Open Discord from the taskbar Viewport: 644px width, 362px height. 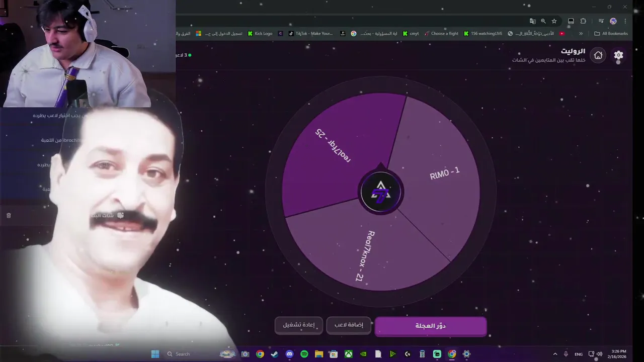coord(289,354)
